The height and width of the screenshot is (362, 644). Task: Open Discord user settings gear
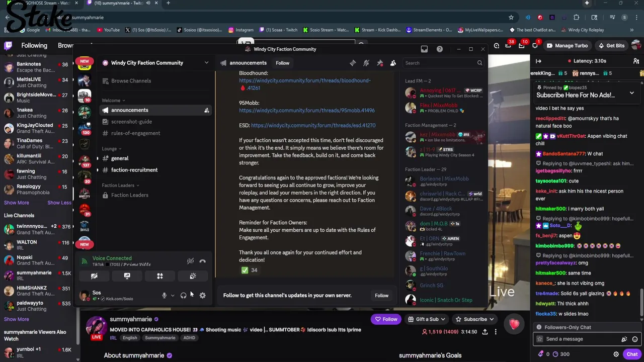[x=202, y=296]
